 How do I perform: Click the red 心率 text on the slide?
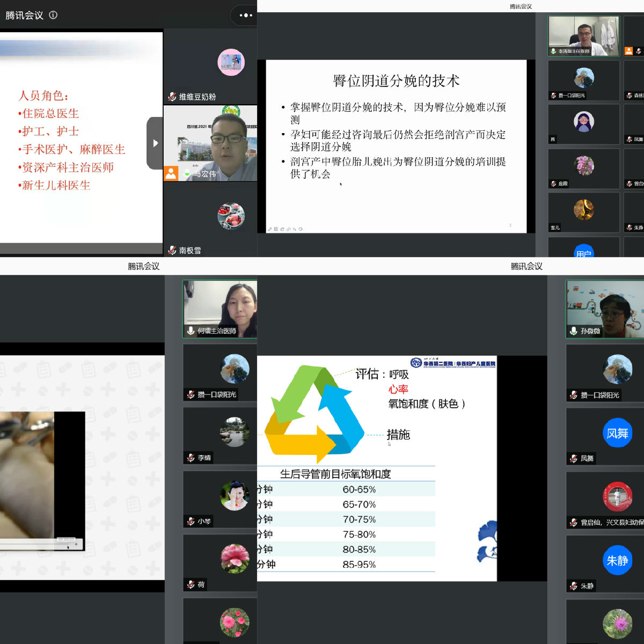pos(399,389)
